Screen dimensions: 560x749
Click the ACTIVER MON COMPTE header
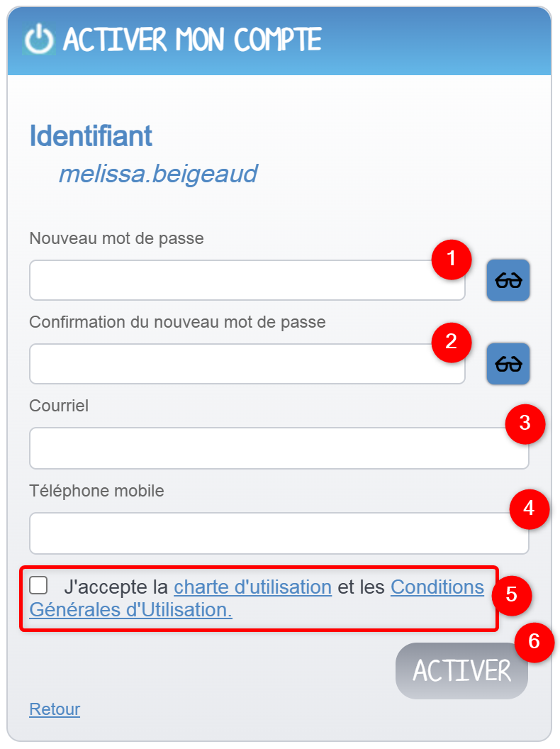pos(192,40)
